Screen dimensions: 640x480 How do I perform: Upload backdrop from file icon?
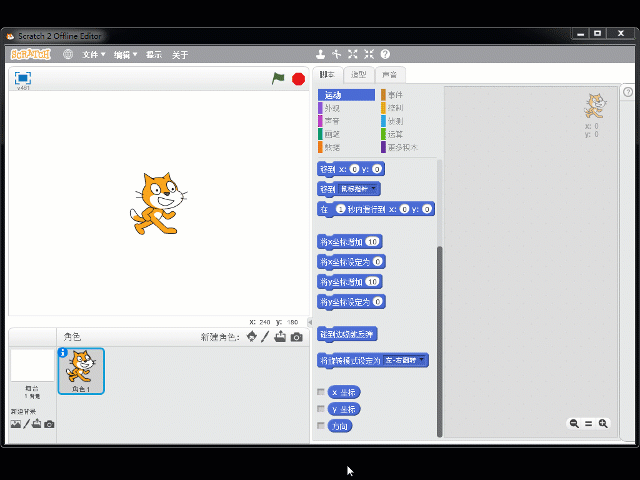pyautogui.click(x=37, y=424)
